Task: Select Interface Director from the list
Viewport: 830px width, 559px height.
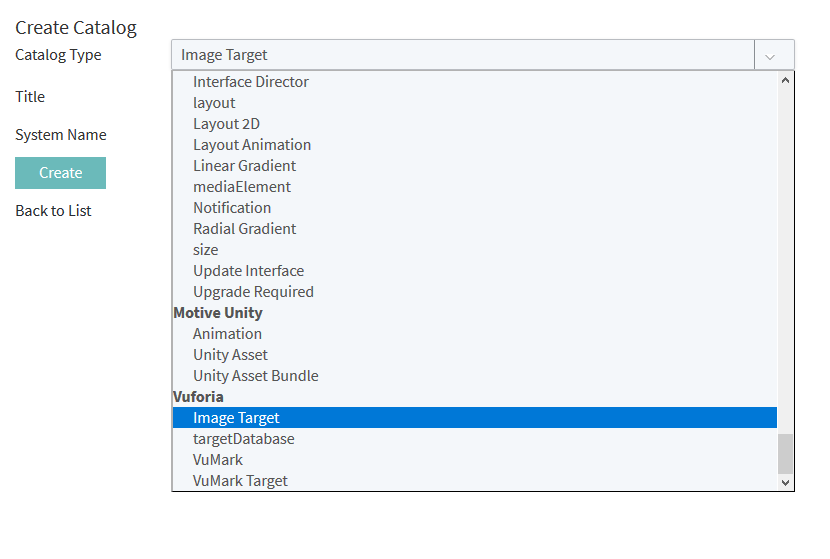Action: [251, 82]
